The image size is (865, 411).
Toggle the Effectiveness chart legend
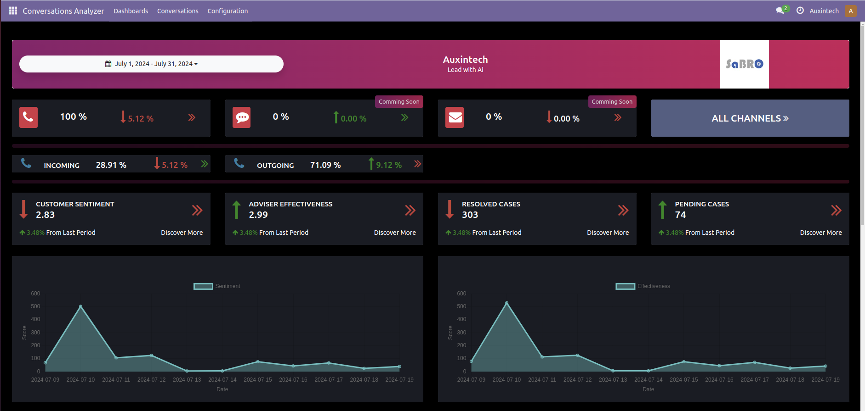coord(643,286)
